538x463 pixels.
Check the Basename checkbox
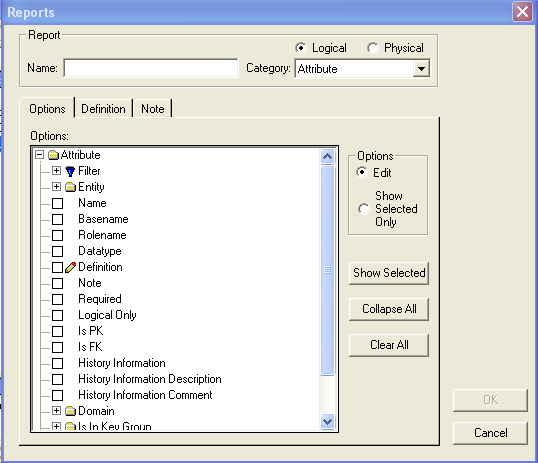57,219
